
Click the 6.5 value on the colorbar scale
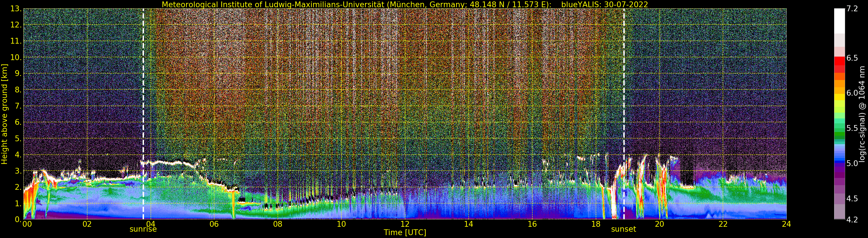coord(852,58)
